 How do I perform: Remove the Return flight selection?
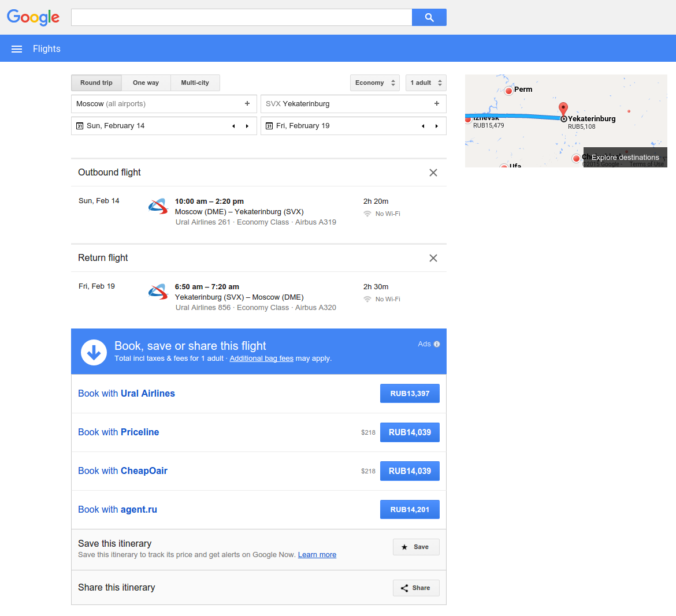pyautogui.click(x=433, y=258)
